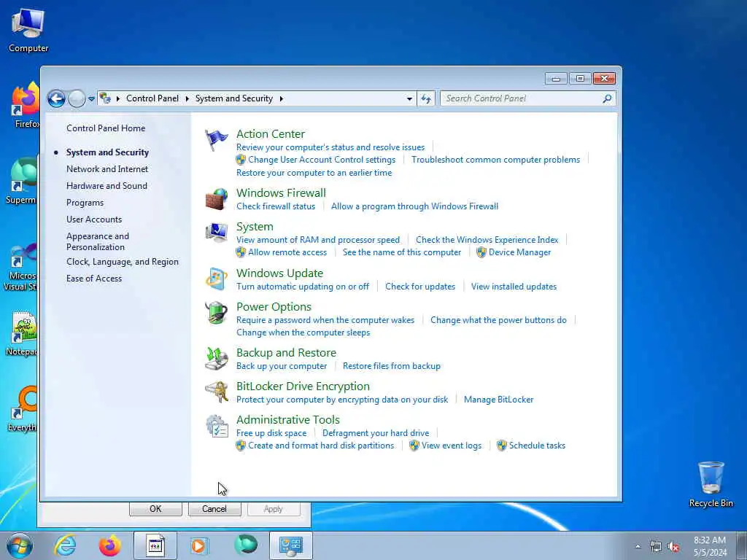Viewport: 747px width, 560px height.
Task: Click the Show desktop strip on the taskbar
Action: click(x=741, y=545)
